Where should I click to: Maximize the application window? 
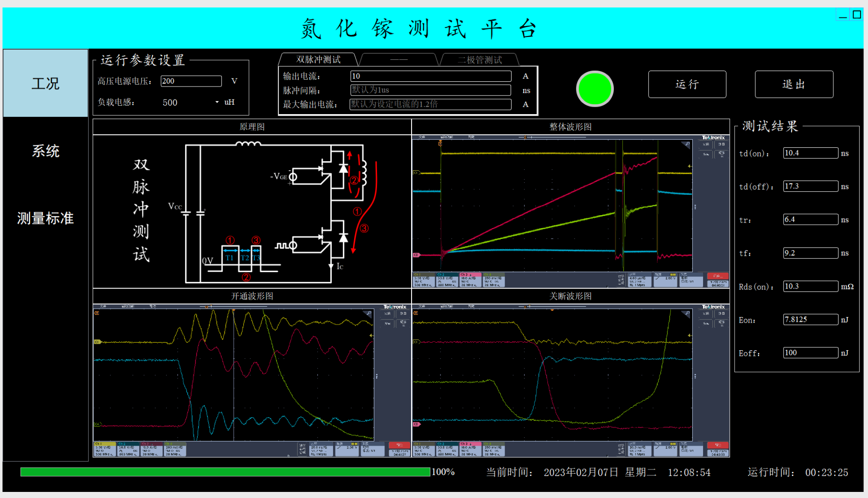pos(857,14)
